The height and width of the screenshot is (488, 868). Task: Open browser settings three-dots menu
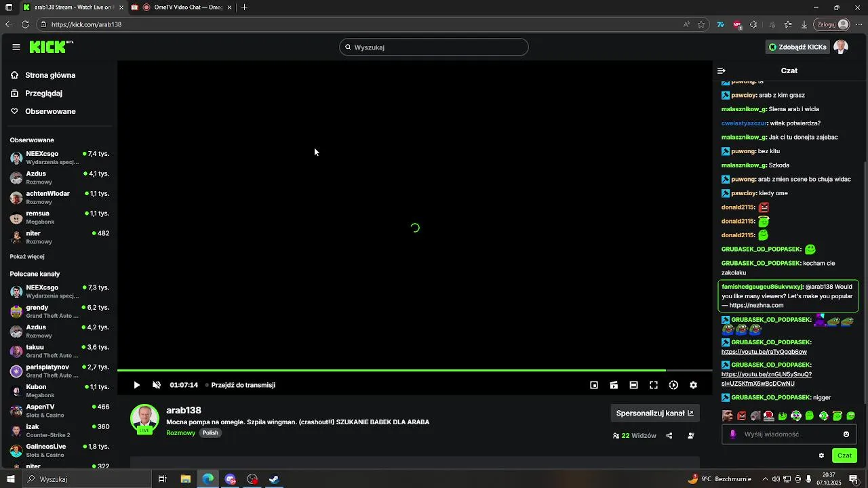point(859,24)
